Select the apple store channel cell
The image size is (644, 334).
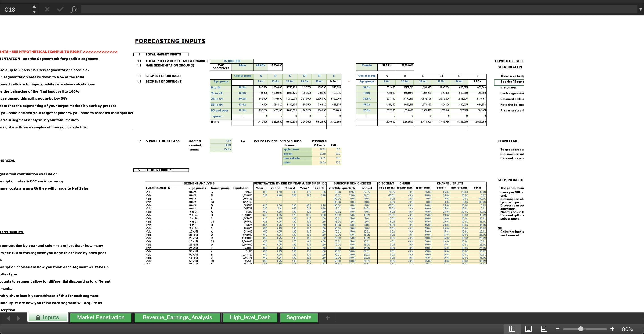point(297,150)
